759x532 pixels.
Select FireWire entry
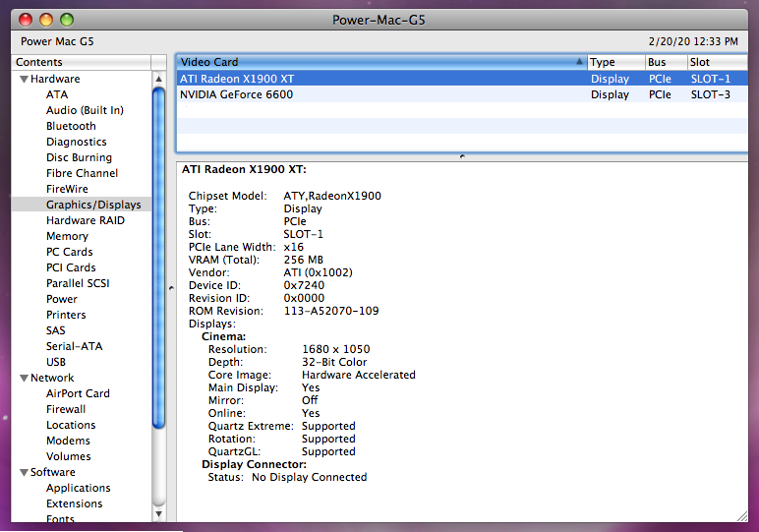click(67, 189)
